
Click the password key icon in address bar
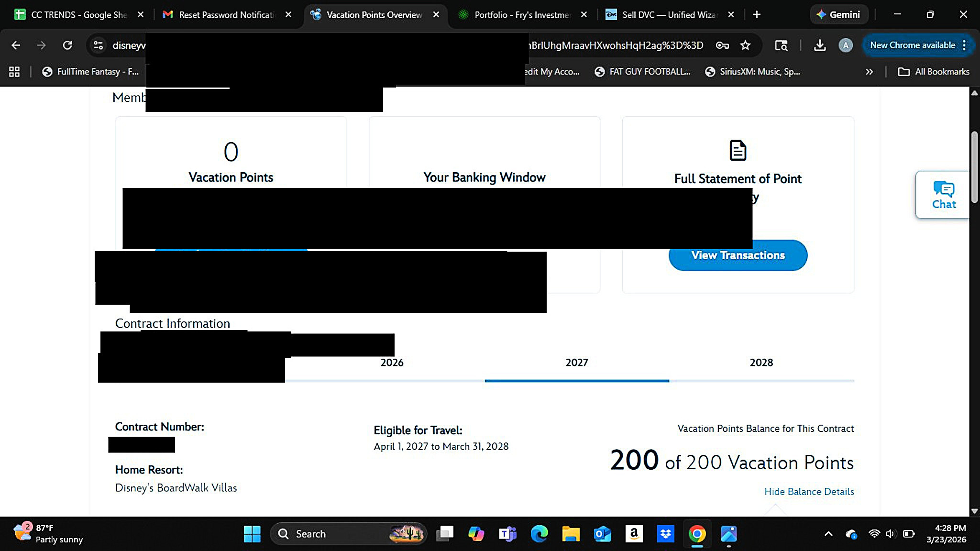[722, 45]
